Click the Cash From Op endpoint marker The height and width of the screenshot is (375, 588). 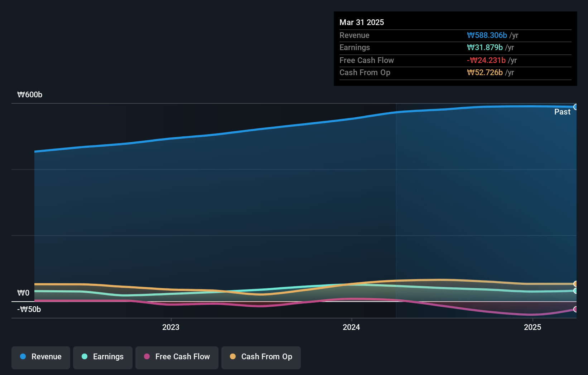click(576, 284)
